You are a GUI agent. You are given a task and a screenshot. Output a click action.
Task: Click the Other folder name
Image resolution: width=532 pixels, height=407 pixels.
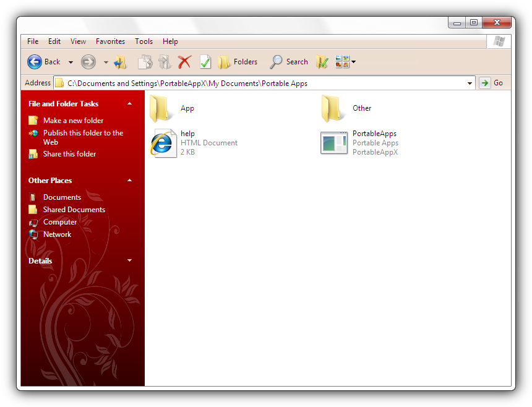(362, 108)
